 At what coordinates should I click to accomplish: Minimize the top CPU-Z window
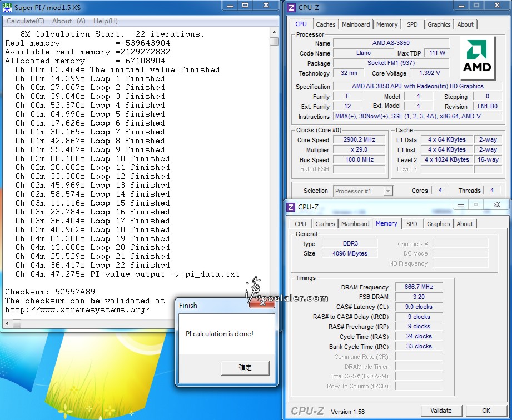coord(461,6)
